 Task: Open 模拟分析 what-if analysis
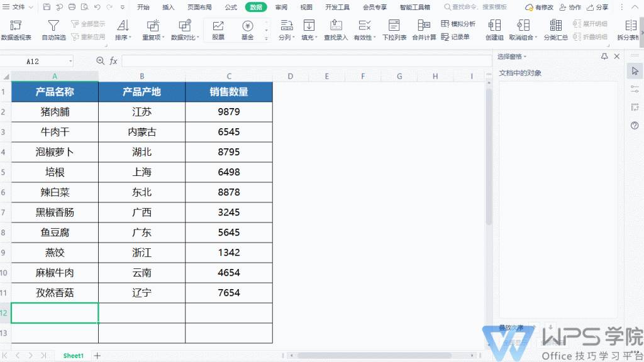[458, 24]
